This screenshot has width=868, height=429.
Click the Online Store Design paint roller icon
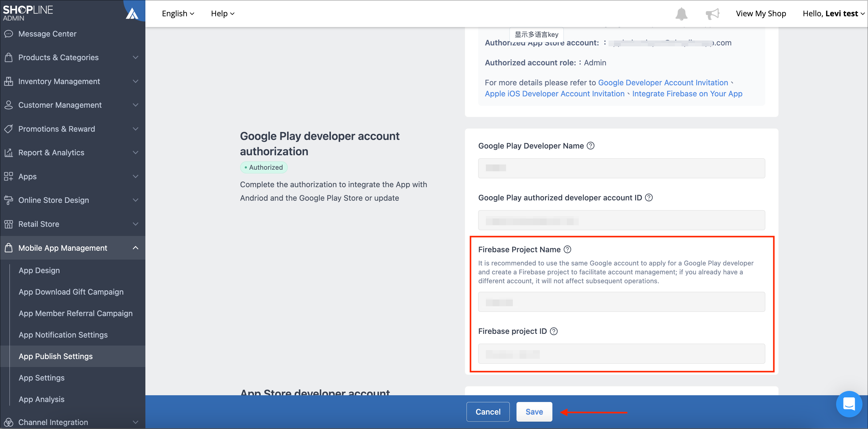[x=9, y=200]
